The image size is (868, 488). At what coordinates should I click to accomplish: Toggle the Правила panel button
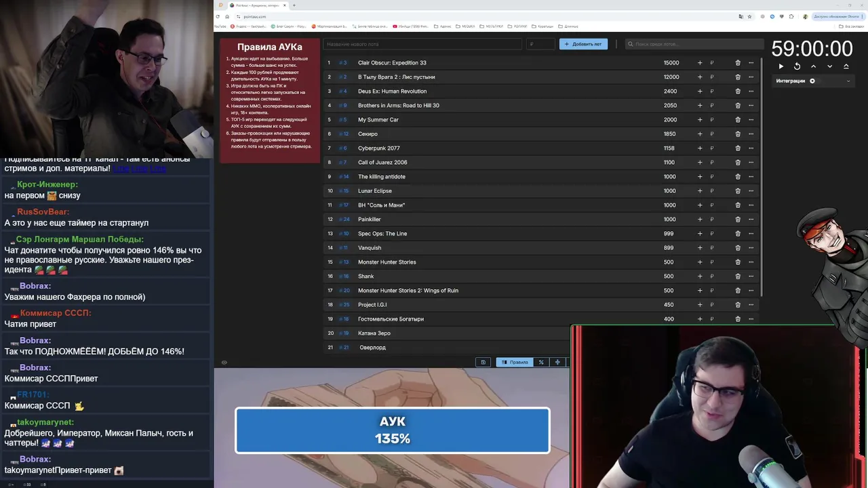515,362
